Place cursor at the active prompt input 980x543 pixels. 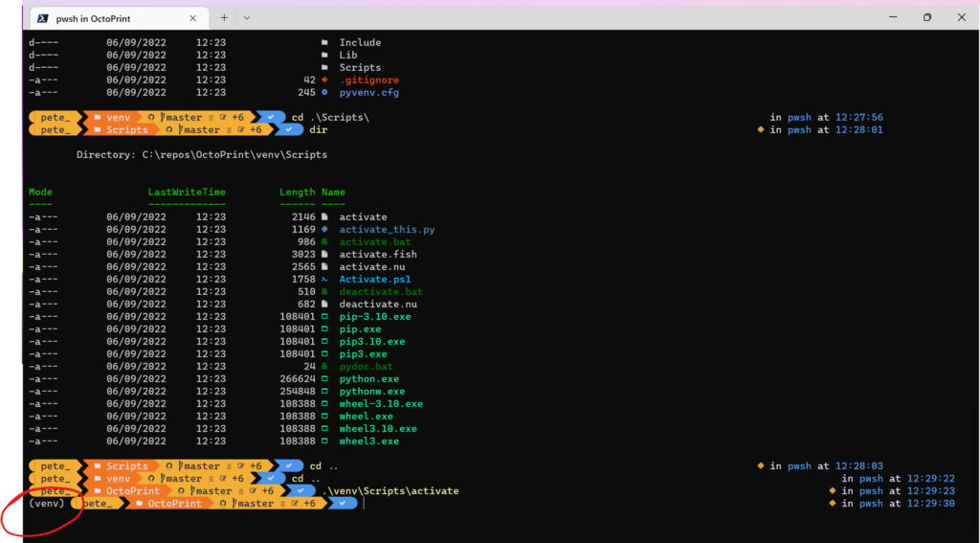[x=364, y=504]
